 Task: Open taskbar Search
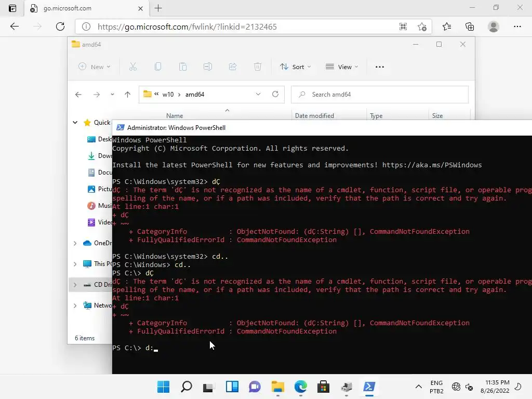click(187, 387)
